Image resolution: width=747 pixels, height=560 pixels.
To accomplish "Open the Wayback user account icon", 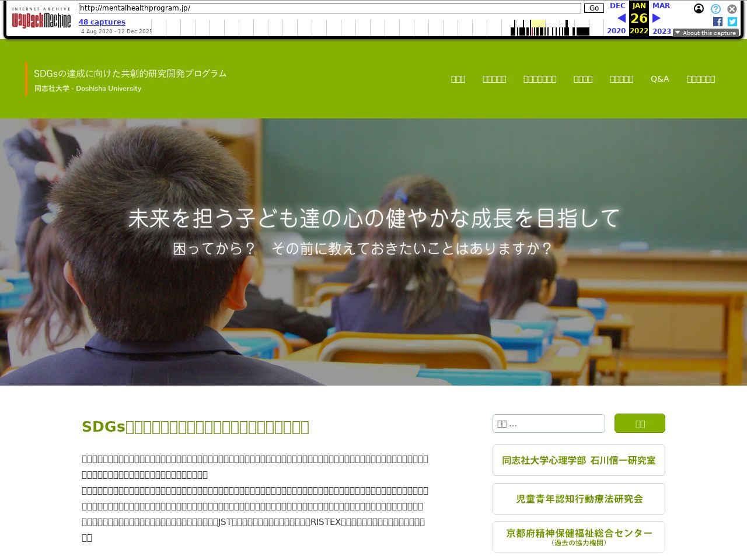I will [699, 9].
